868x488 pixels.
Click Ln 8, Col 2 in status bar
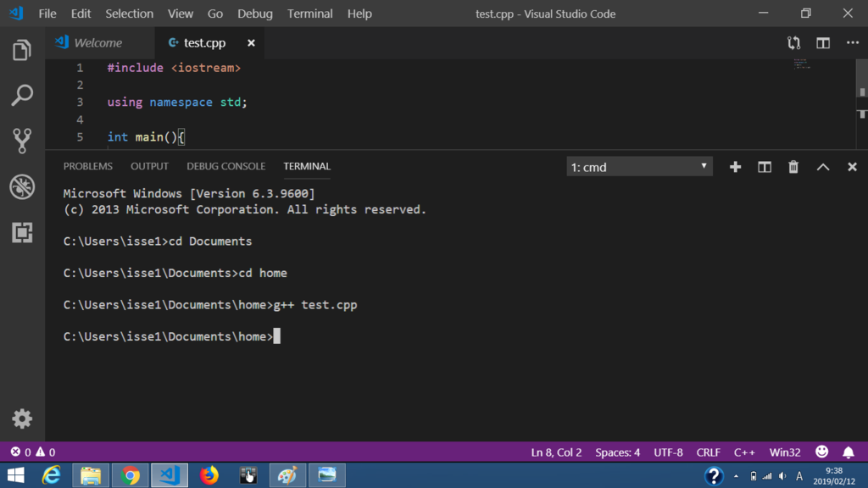click(x=556, y=452)
